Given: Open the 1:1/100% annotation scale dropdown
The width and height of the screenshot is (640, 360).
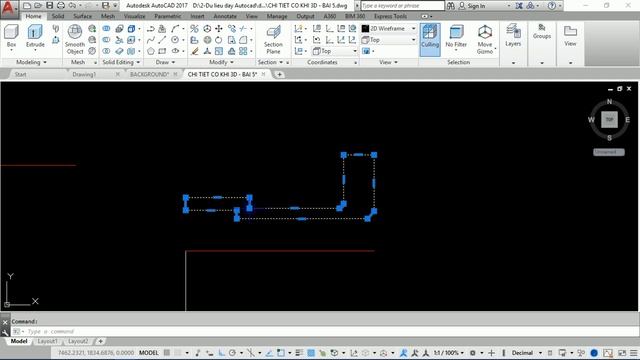Looking at the screenshot, I should pyautogui.click(x=449, y=353).
